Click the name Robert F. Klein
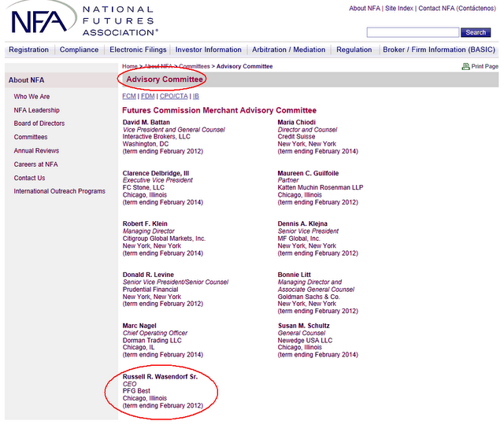Image resolution: width=504 pixels, height=443 pixels. point(145,224)
